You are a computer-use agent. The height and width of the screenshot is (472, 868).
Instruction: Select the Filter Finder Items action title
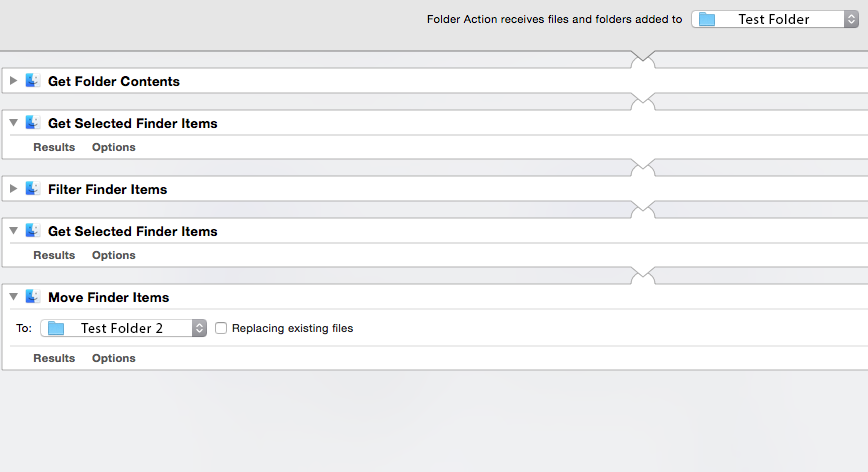click(107, 189)
